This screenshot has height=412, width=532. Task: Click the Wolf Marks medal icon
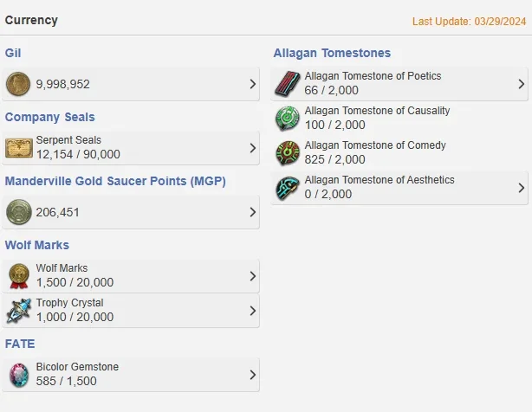[19, 276]
